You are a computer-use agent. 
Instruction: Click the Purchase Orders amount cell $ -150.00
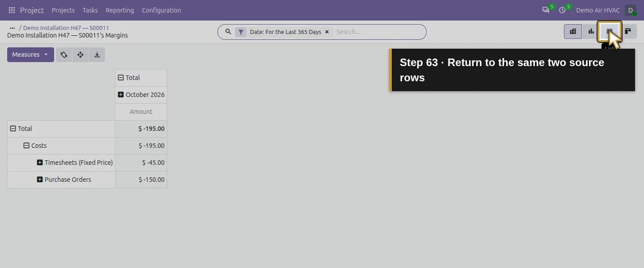tap(141, 180)
